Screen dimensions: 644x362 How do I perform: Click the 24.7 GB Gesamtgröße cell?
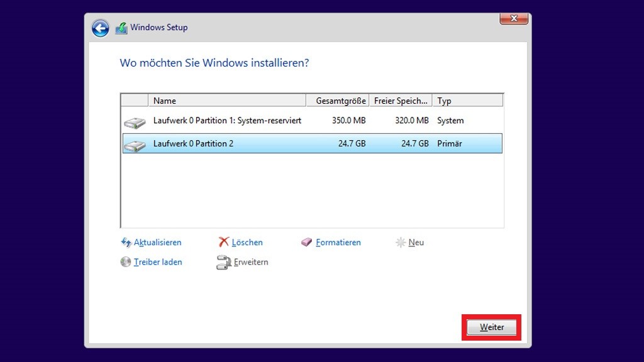[352, 144]
